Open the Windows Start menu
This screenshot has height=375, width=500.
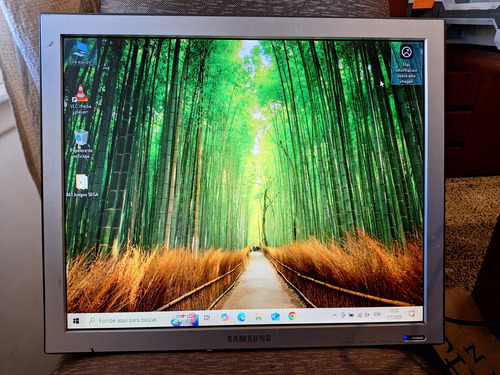click(x=76, y=321)
